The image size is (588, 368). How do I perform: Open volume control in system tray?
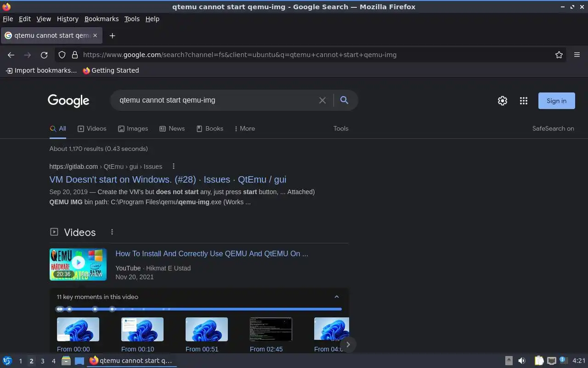tap(522, 361)
